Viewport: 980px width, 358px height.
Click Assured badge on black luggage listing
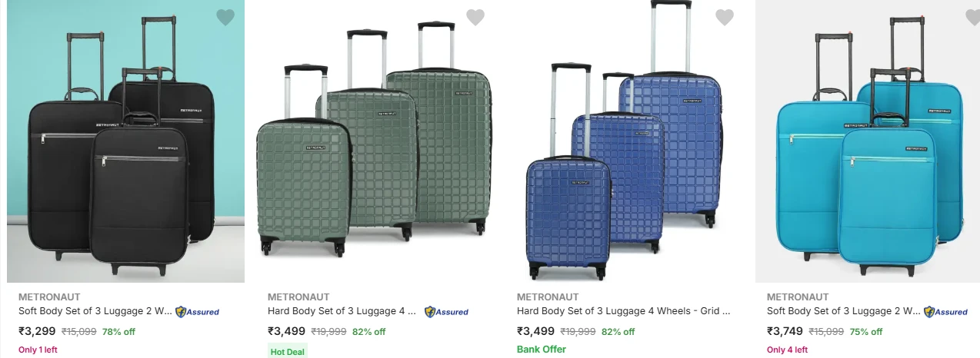198,312
